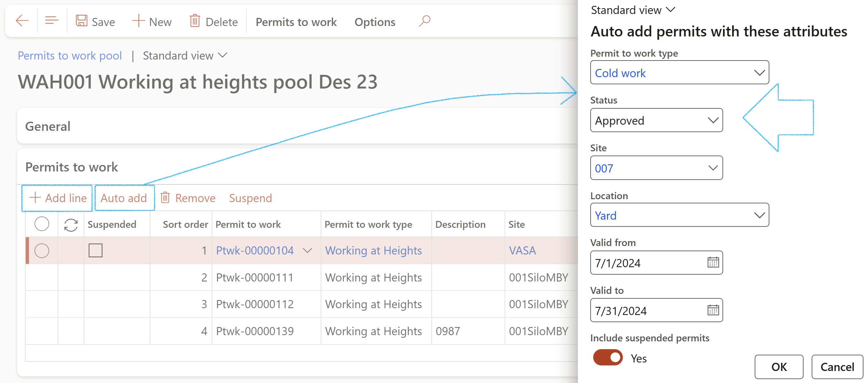Click Suspended column header
Image resolution: width=868 pixels, height=383 pixels.
coord(112,225)
